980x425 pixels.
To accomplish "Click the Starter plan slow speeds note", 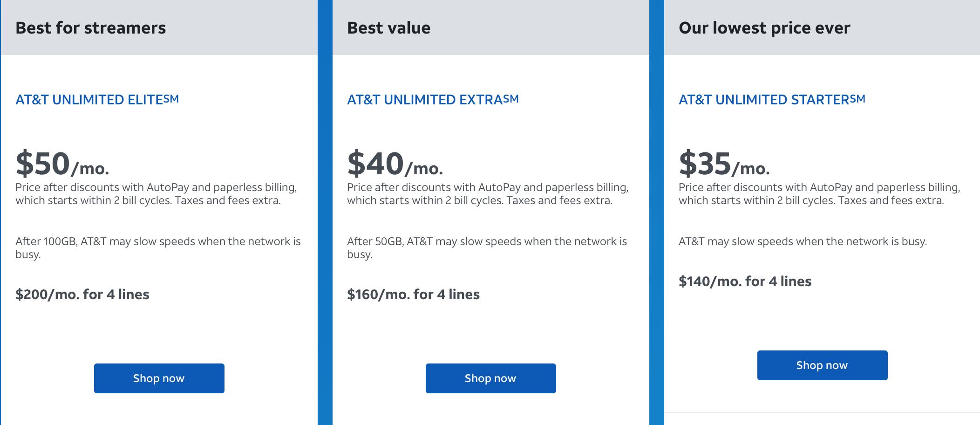I will (802, 241).
